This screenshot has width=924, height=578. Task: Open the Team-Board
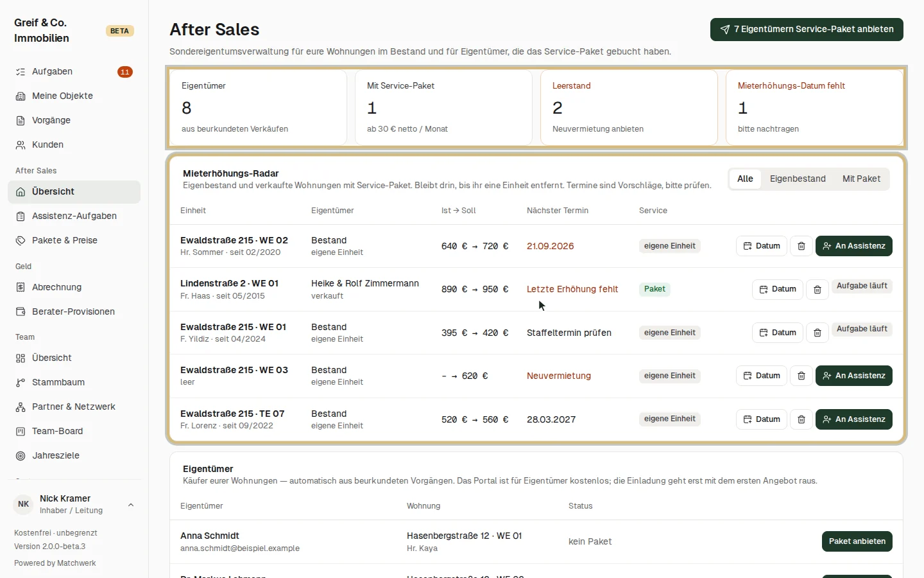click(x=74, y=431)
